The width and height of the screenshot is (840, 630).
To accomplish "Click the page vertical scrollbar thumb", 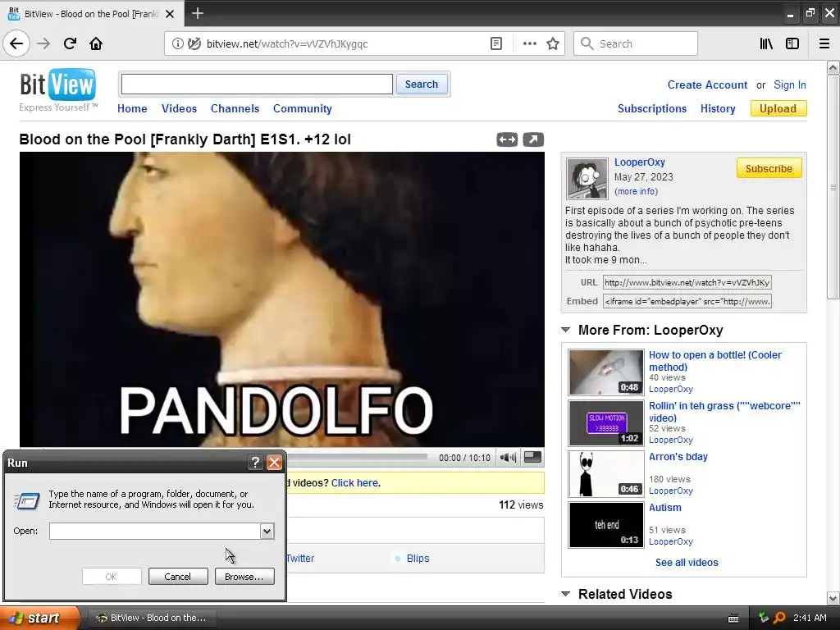I will [833, 188].
